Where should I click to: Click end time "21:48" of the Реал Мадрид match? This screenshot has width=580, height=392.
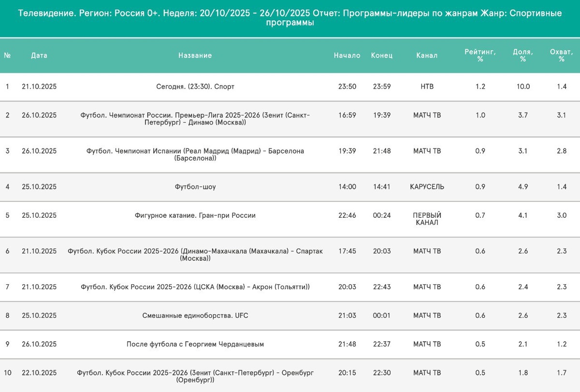(x=382, y=151)
